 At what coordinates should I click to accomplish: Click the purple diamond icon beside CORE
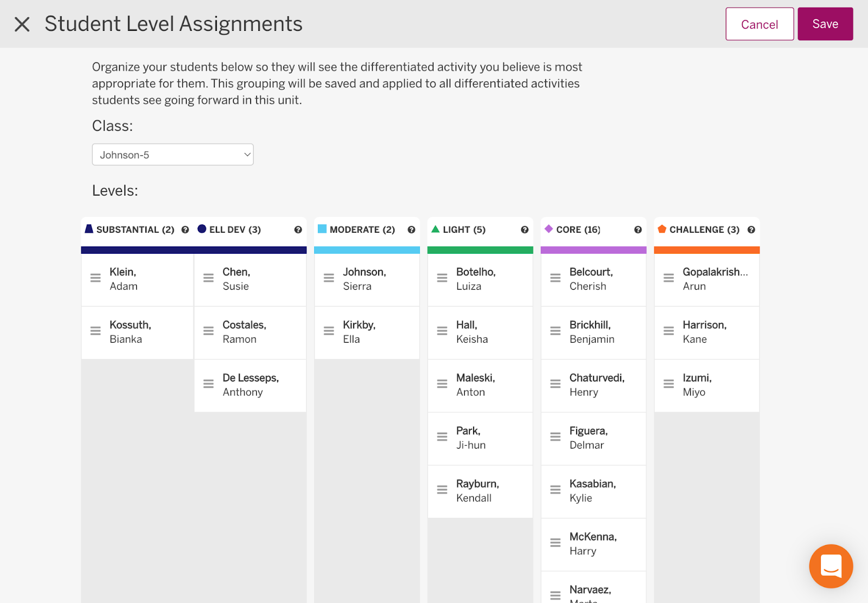click(549, 229)
